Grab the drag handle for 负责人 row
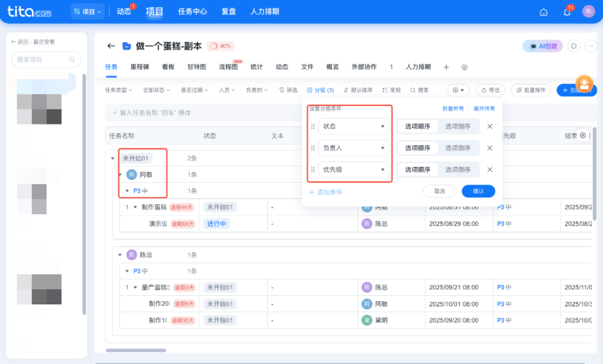 313,148
